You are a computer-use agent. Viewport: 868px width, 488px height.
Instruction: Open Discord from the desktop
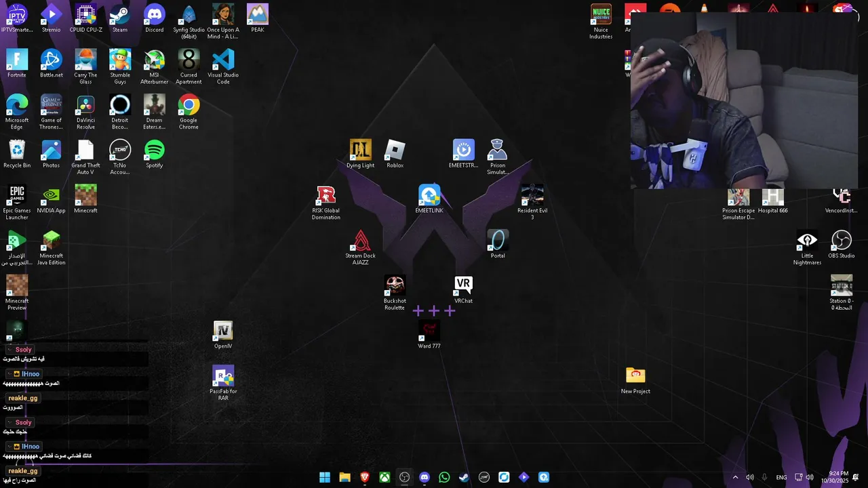[155, 19]
